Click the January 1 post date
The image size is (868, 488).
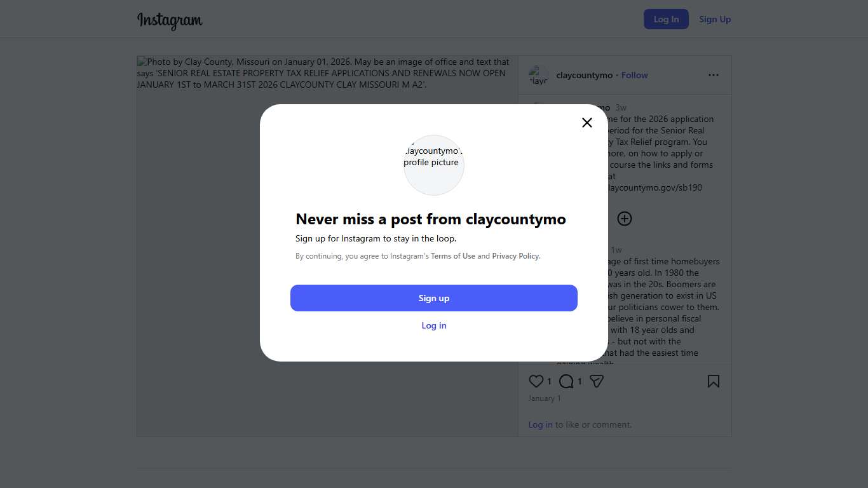pyautogui.click(x=545, y=398)
